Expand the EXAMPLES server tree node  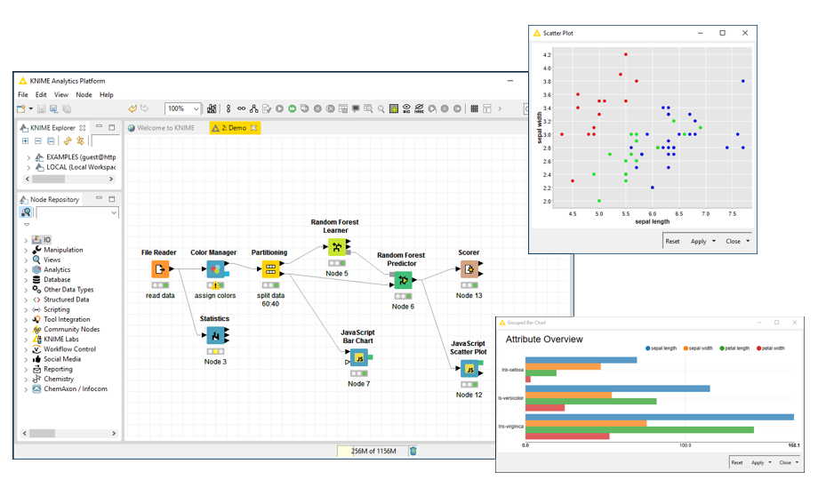coord(28,157)
